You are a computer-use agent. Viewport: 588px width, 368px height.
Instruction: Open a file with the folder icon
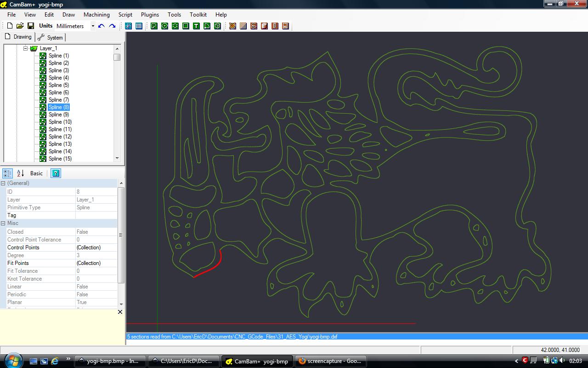(20, 26)
